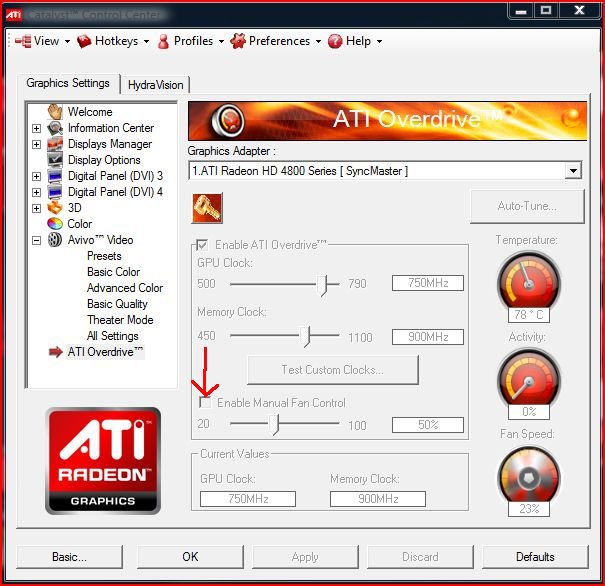Click the Test Custom Clocks button
Viewport: 605px width, 586px height.
333,370
